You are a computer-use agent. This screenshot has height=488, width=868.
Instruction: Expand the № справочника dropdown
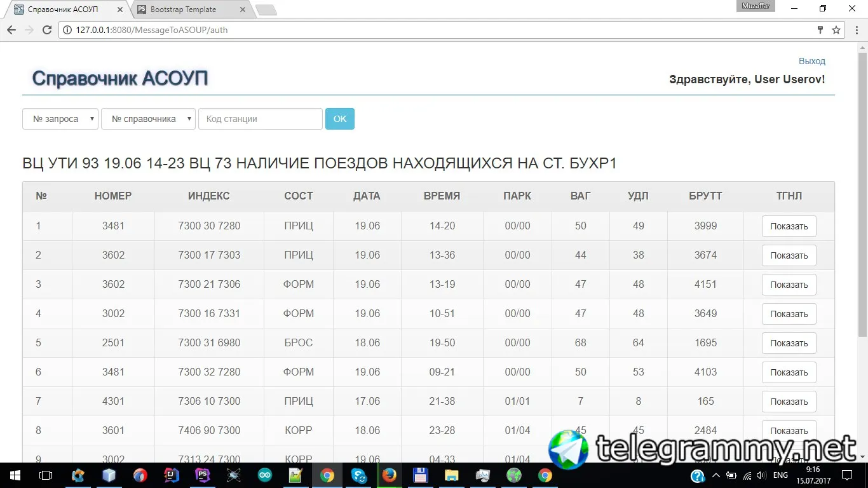tap(148, 119)
